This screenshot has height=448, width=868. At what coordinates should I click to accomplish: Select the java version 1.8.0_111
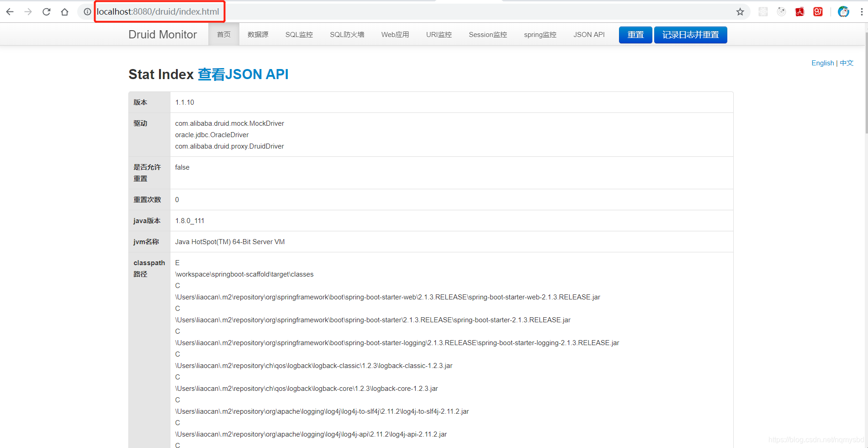[x=190, y=221]
